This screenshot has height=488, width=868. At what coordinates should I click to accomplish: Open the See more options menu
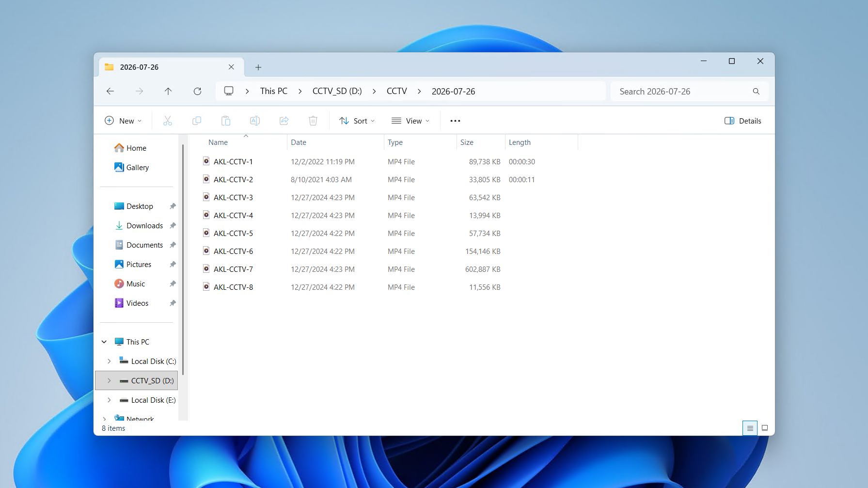[455, 121]
